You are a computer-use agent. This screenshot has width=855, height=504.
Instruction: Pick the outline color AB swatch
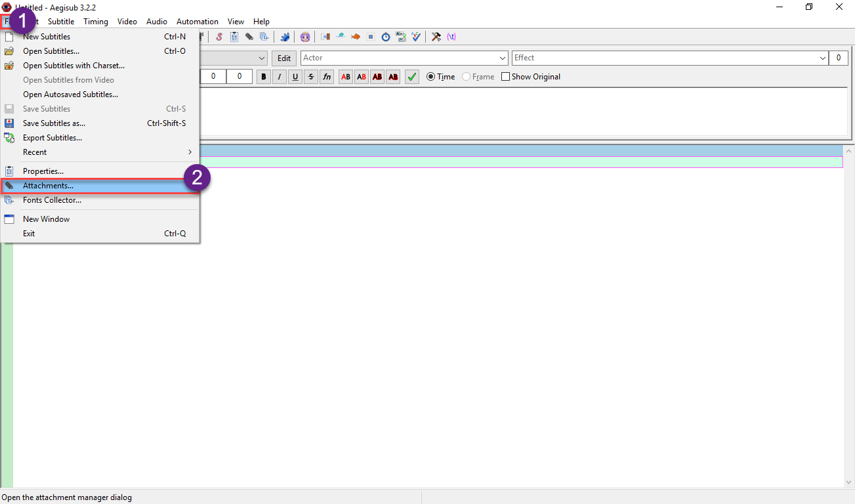[x=377, y=77]
